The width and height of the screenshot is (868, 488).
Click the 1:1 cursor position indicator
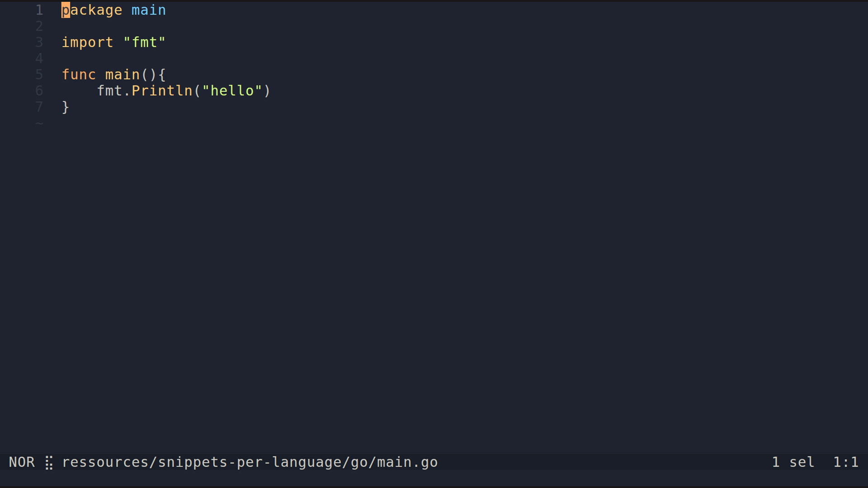pos(845,462)
